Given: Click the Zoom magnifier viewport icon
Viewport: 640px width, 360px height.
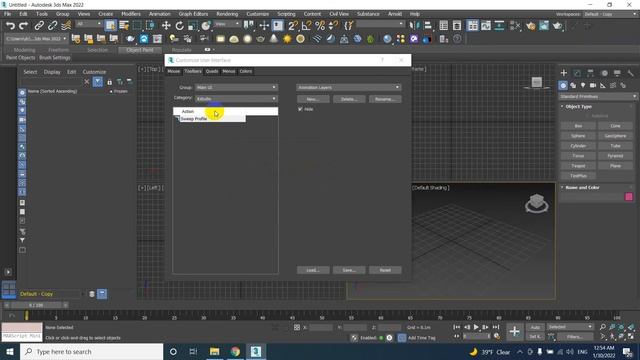Looking at the screenshot, I should [x=602, y=327].
